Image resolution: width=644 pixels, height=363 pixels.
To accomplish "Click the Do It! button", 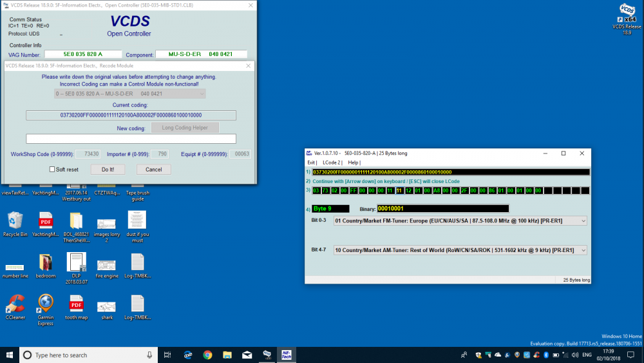I will click(x=108, y=170).
